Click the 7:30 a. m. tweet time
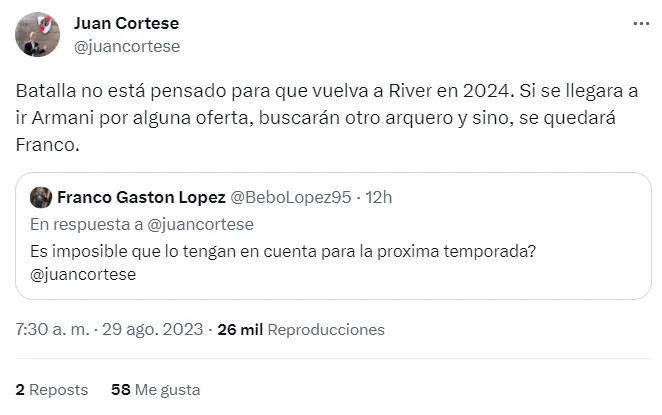Screen dimensions: 662x415 [x=53, y=329]
